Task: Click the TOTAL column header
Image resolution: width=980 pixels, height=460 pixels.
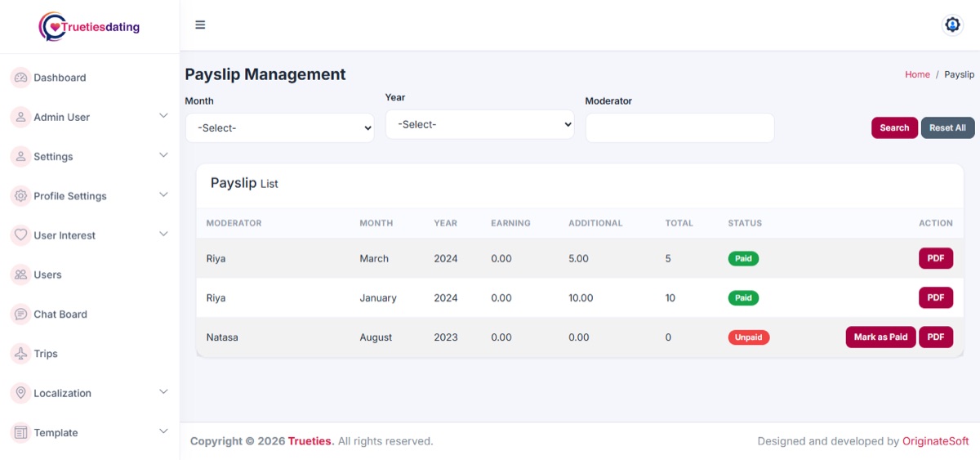Action: (x=679, y=223)
